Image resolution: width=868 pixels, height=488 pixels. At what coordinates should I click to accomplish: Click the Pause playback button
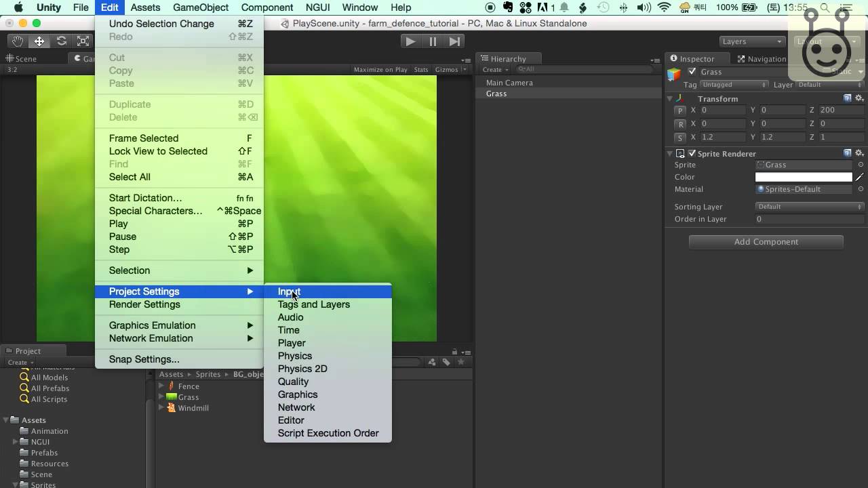pyautogui.click(x=433, y=41)
